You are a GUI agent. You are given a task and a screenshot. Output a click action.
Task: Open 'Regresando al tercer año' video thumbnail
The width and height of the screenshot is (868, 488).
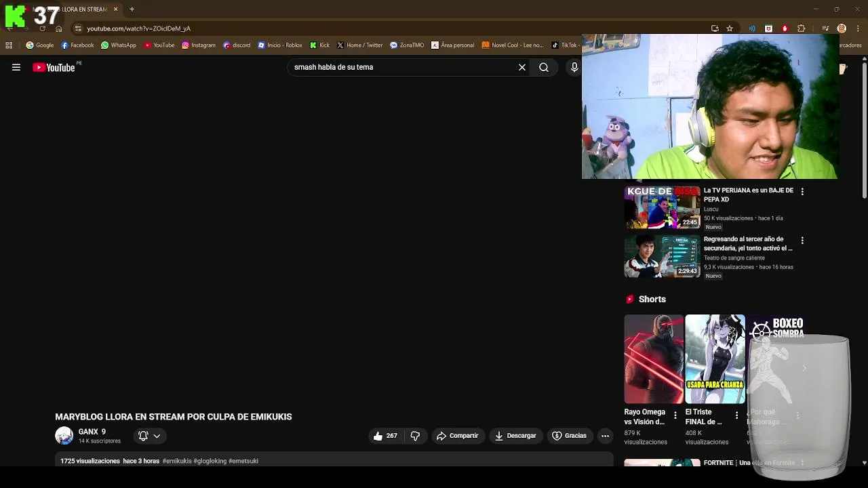(662, 257)
